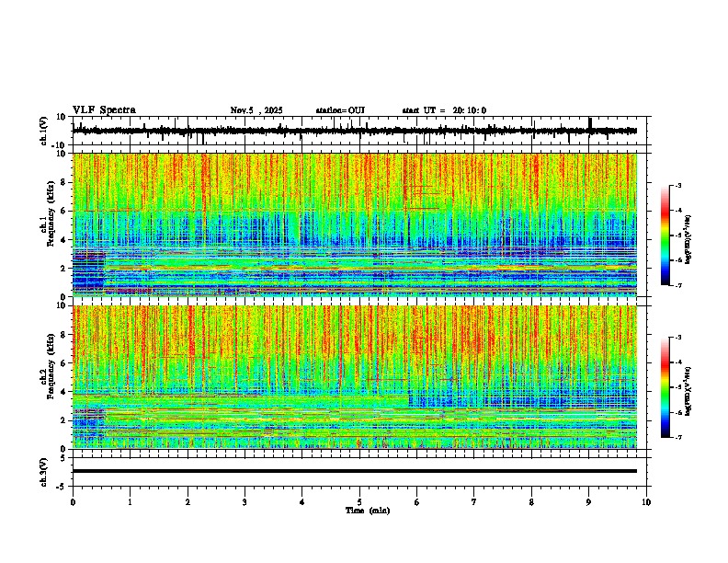Click the ch.3 flat black trace
The height and width of the screenshot is (563, 728).
pos(355,471)
